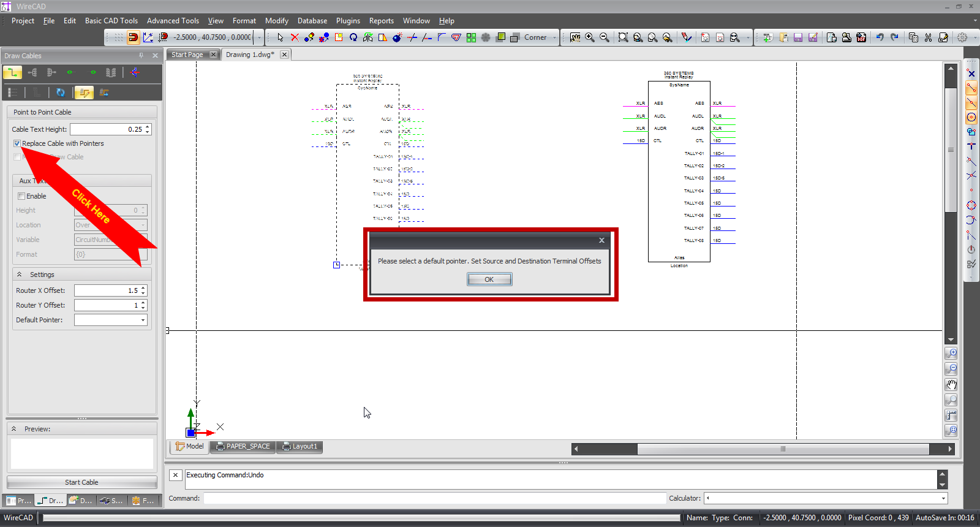
Task: Open the Plugins menu
Action: (x=348, y=21)
